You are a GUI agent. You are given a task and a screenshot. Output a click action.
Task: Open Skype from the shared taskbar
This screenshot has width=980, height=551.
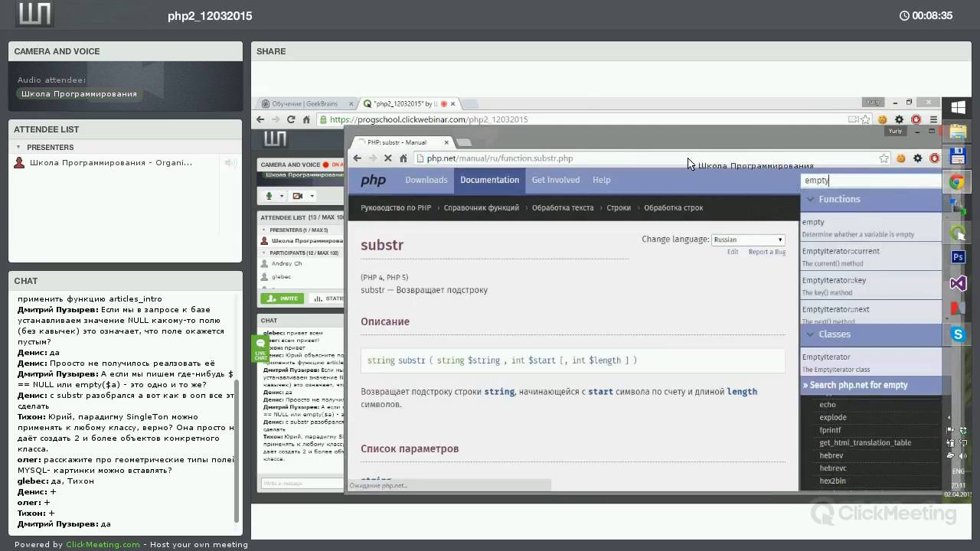click(x=958, y=334)
